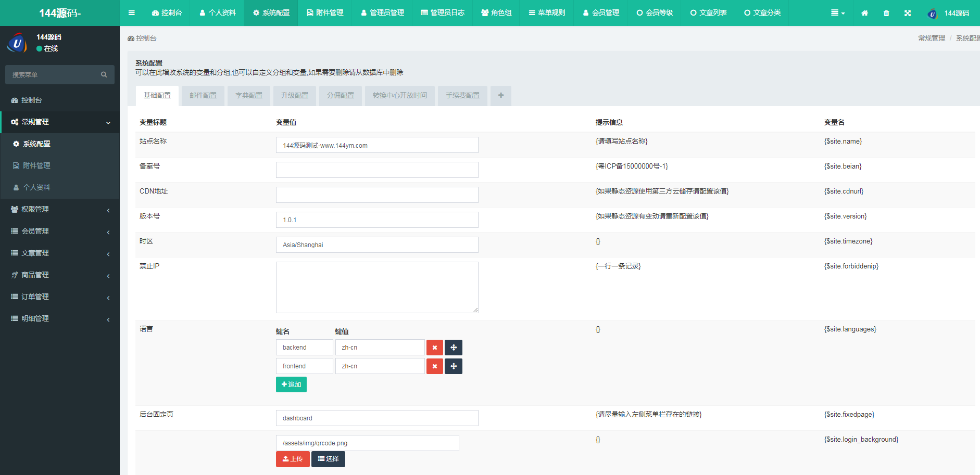This screenshot has width=980, height=475.
Task: Click the 追加 button to add language
Action: coord(291,384)
